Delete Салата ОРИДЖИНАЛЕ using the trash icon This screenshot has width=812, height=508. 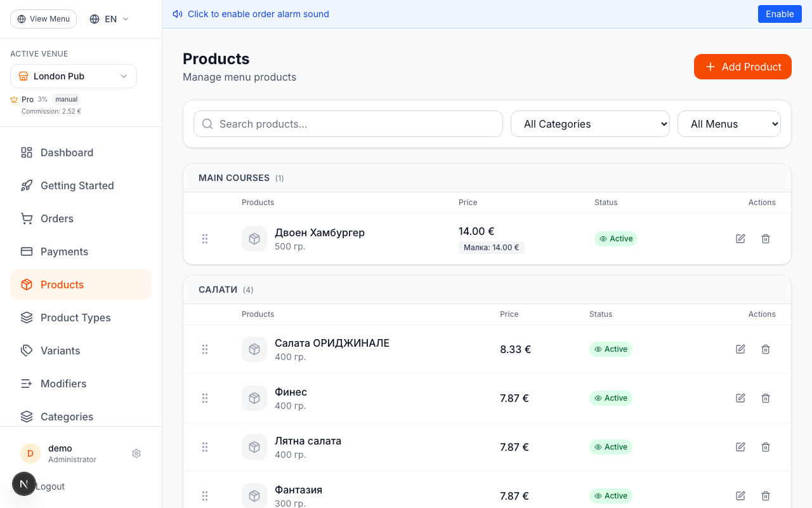[x=766, y=349]
